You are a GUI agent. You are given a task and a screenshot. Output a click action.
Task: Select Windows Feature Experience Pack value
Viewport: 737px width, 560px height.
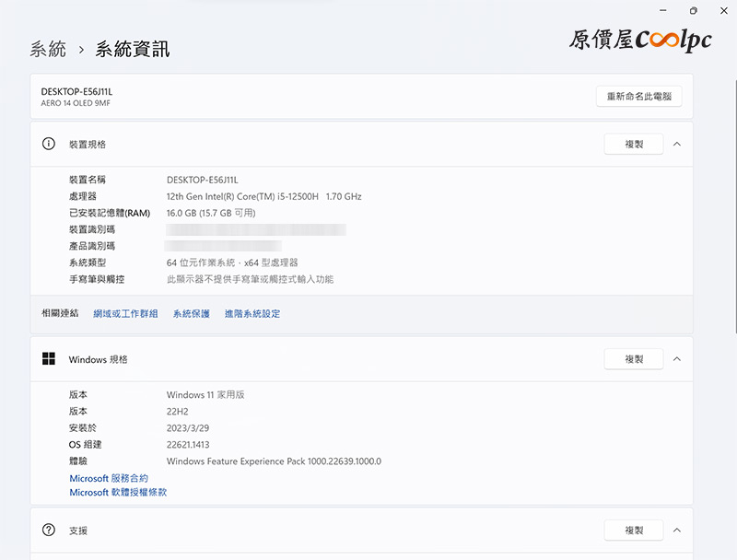pyautogui.click(x=274, y=461)
